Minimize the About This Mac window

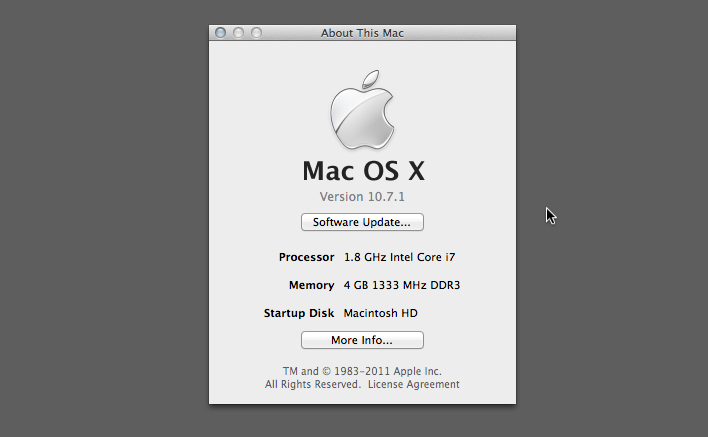(238, 33)
